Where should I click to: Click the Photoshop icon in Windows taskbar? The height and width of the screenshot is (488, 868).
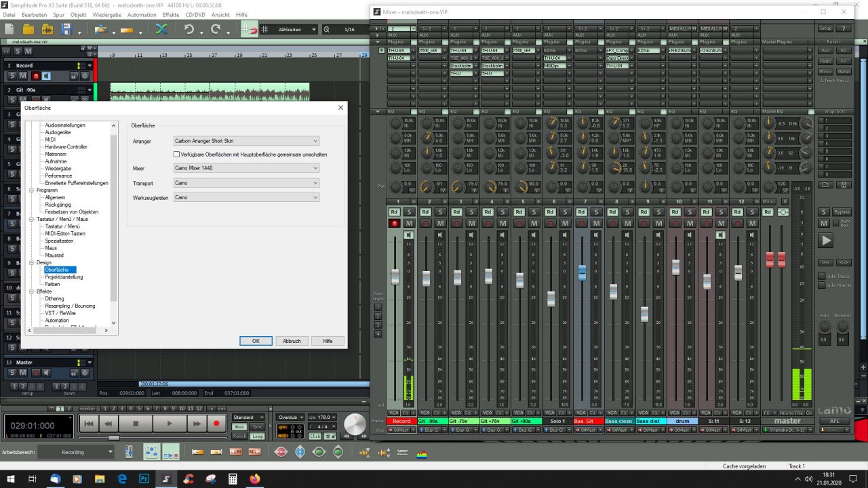(144, 479)
